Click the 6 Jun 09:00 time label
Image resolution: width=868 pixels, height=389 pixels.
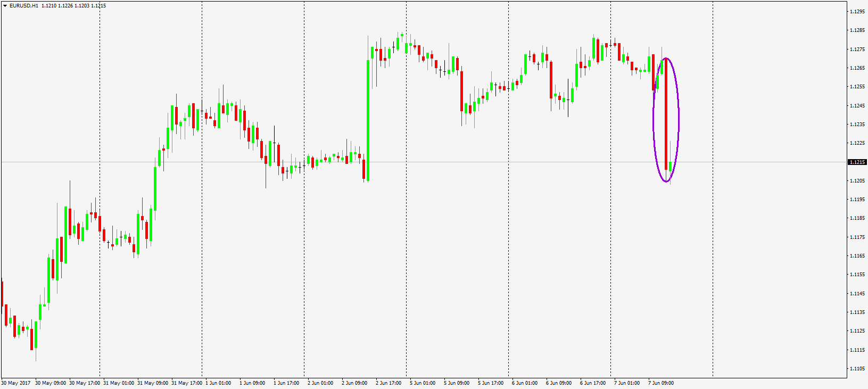click(x=559, y=383)
